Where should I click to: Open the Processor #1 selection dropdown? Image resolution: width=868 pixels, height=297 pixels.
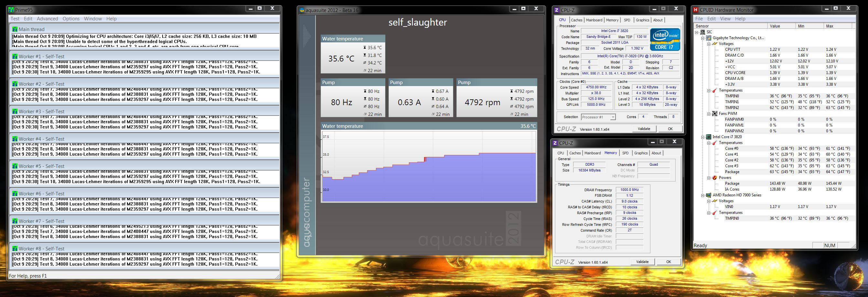pyautogui.click(x=613, y=117)
